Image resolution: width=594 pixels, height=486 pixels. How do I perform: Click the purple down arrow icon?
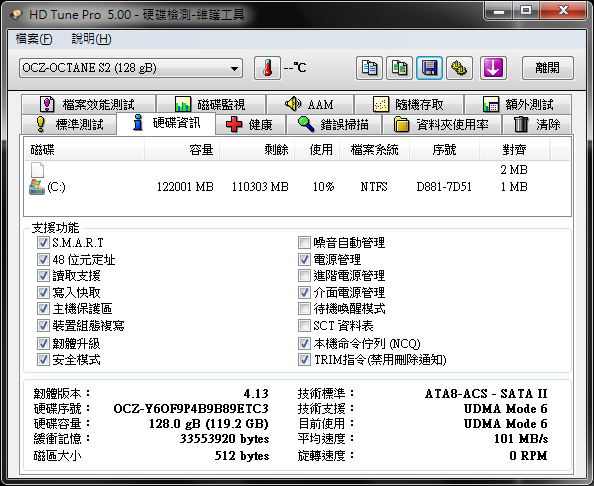493,68
